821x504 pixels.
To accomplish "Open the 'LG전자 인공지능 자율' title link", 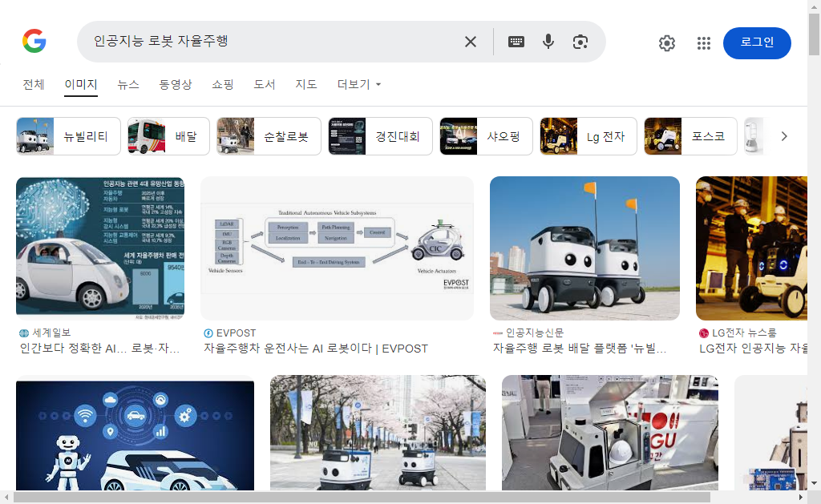I will click(x=753, y=349).
